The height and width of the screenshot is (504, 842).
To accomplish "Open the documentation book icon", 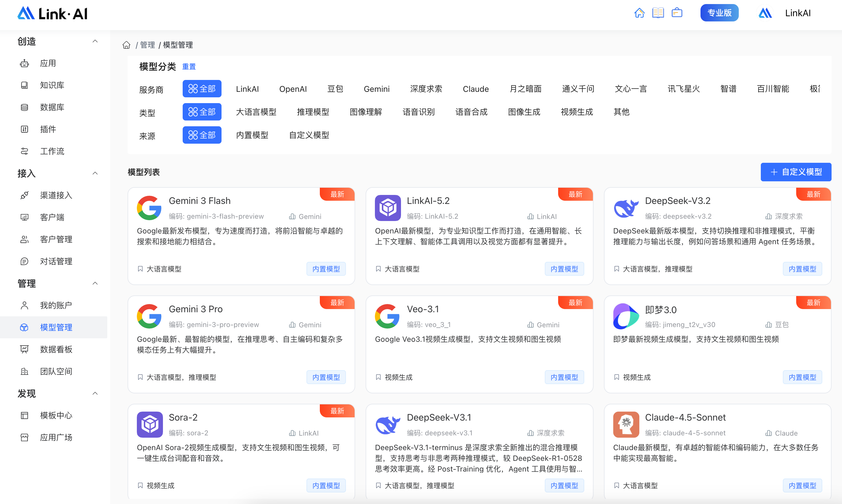I will (658, 13).
